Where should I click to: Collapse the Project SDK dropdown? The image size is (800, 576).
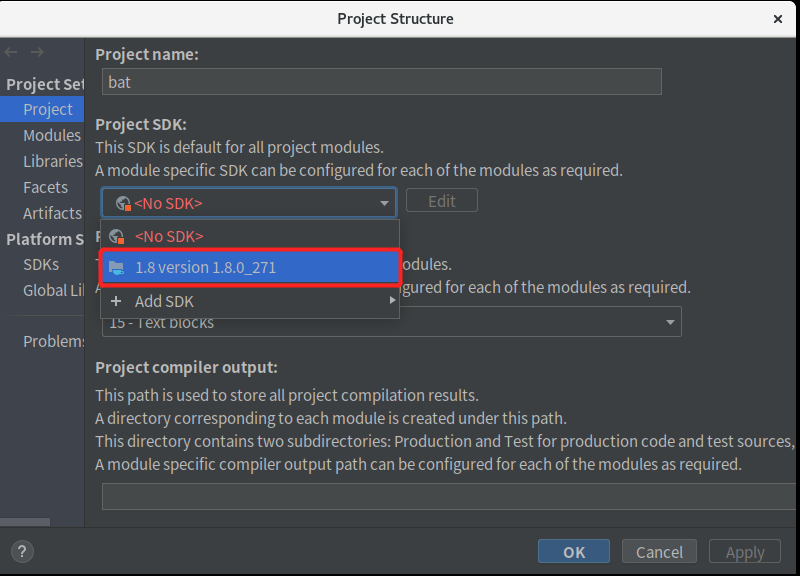pos(384,203)
